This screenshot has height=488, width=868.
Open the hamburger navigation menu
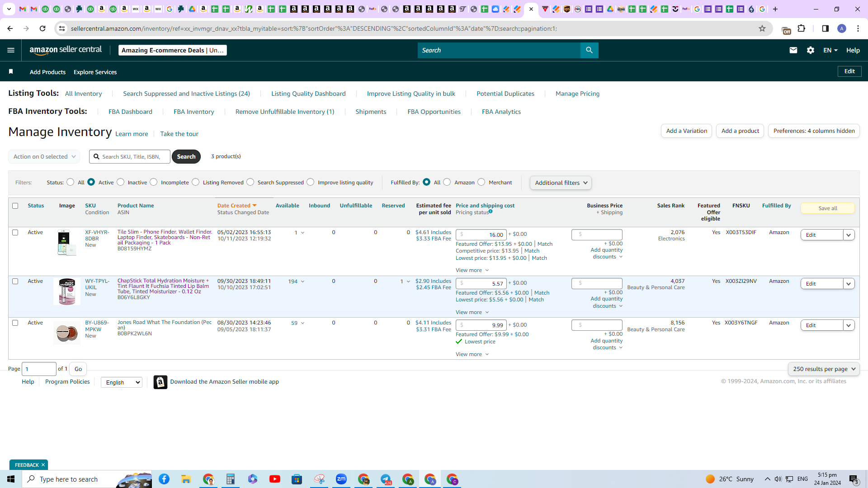tap(11, 50)
